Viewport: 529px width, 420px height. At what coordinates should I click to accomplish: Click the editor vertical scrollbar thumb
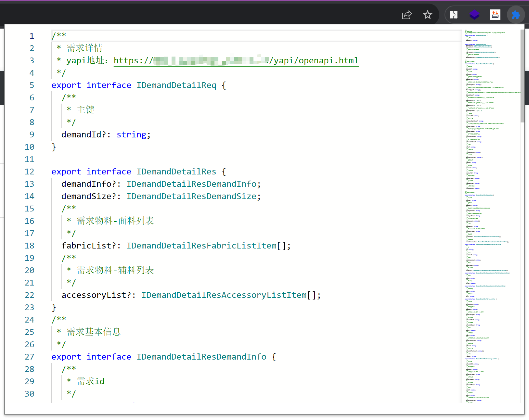523,76
